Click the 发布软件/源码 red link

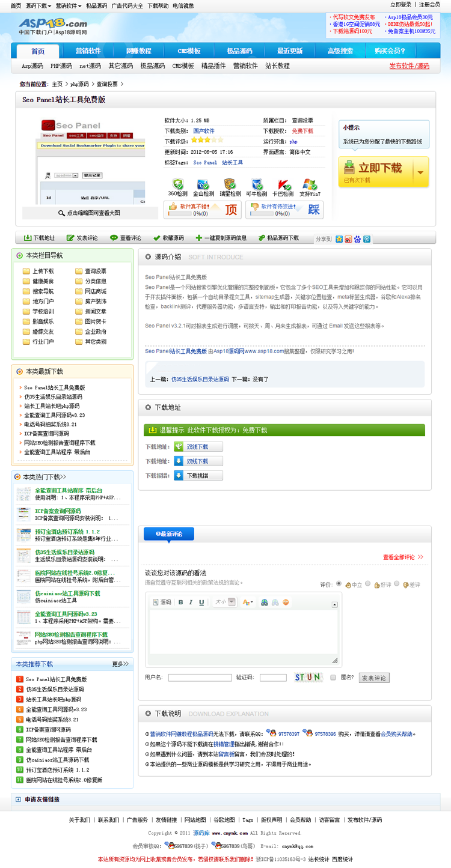tap(410, 66)
